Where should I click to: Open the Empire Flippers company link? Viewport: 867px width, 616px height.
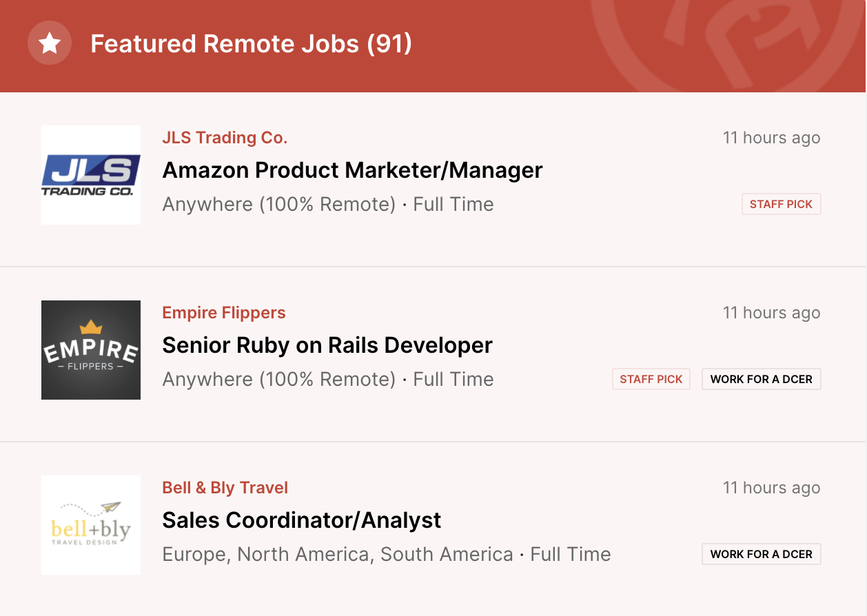click(x=224, y=313)
